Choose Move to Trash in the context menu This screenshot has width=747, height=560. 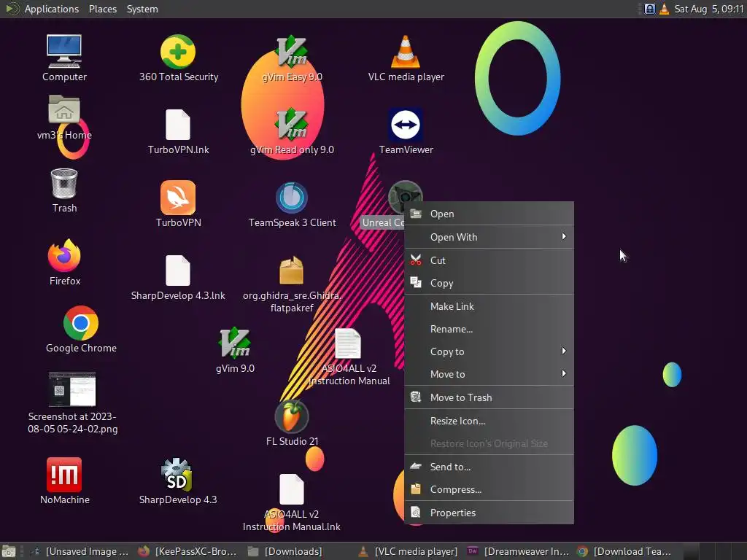pyautogui.click(x=489, y=397)
